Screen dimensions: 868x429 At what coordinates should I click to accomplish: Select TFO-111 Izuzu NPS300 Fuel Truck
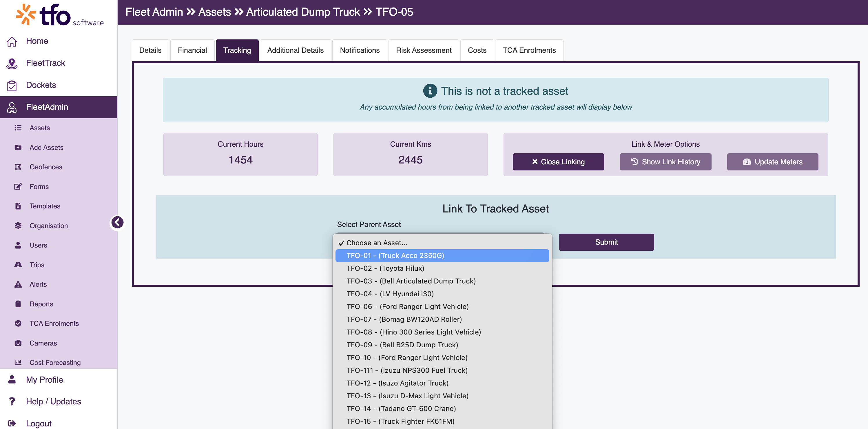(442, 370)
